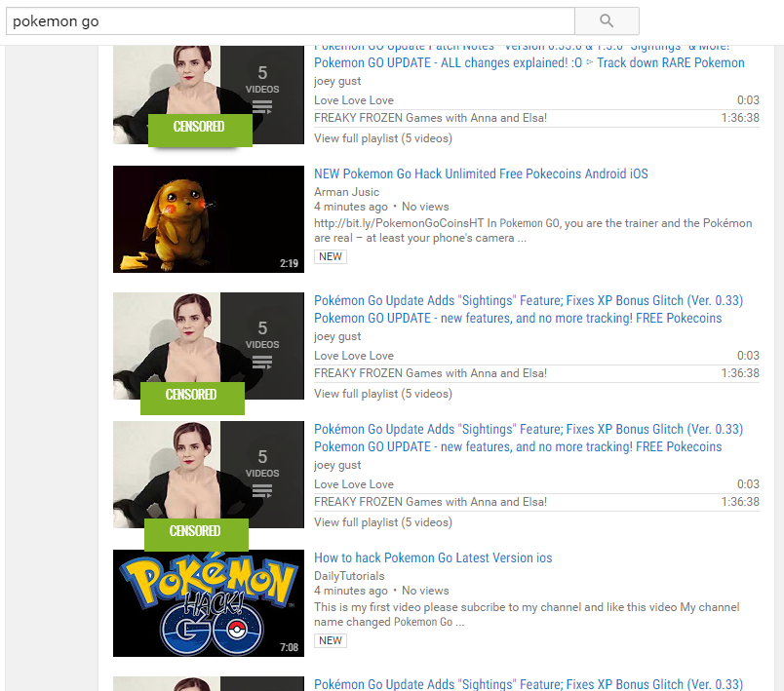Click the search magnifier button
This screenshot has width=784, height=691.
[607, 21]
